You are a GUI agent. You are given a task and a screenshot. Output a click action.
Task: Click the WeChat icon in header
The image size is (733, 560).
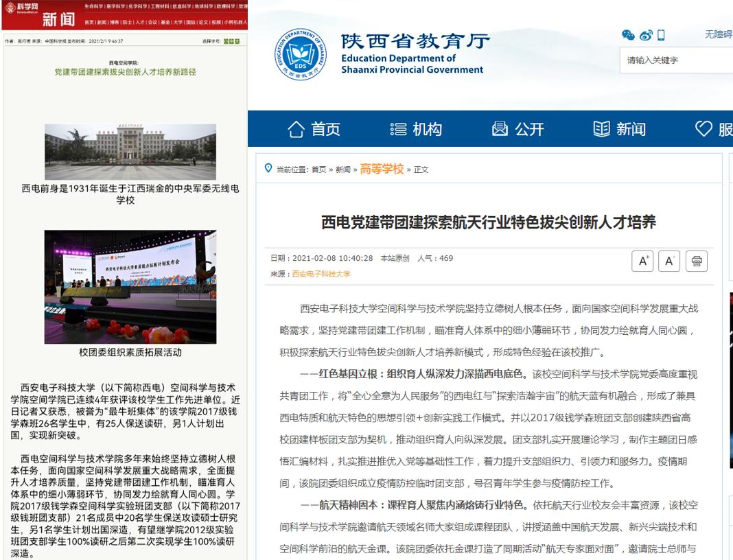(628, 36)
